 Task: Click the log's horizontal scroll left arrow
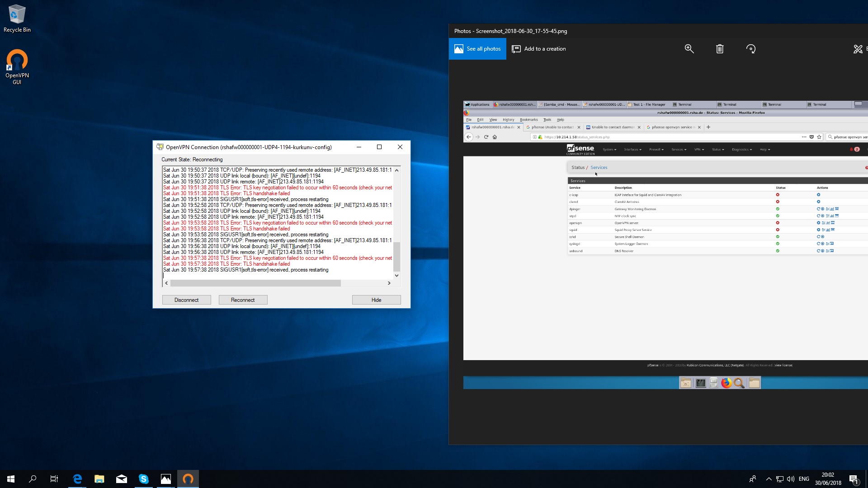[166, 283]
